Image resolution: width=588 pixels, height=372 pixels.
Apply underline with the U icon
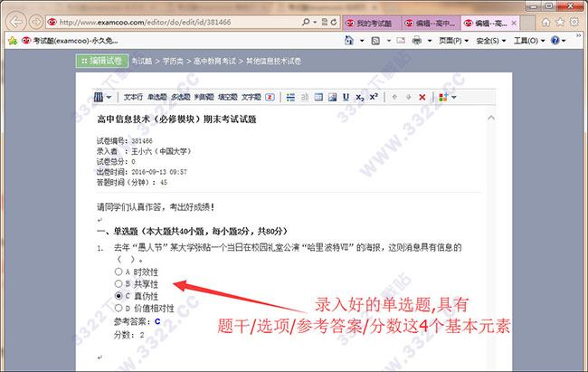click(x=346, y=97)
